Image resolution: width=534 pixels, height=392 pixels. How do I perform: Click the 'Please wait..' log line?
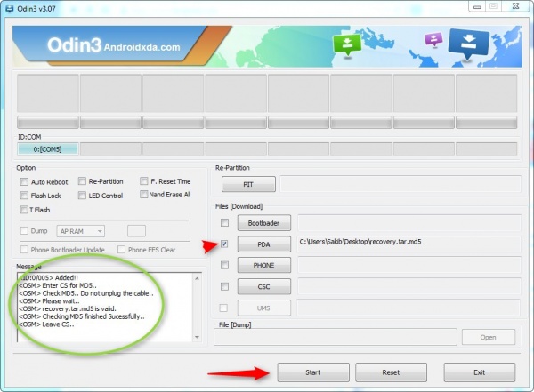click(x=49, y=301)
